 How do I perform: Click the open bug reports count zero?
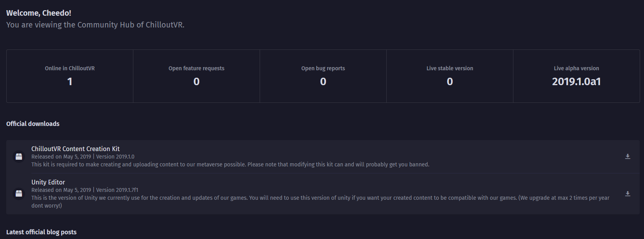323,82
